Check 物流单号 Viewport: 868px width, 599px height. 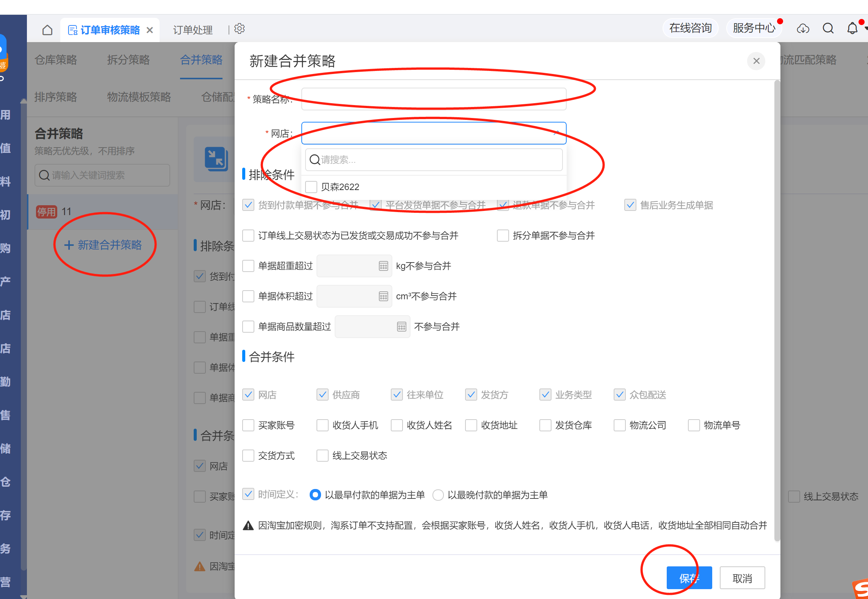pos(694,425)
